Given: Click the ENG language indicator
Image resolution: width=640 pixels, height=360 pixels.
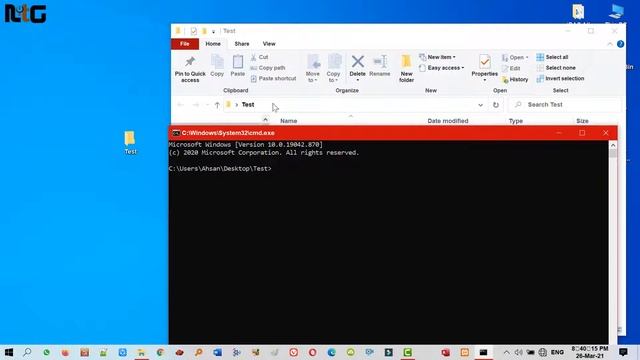Looking at the screenshot, I should 557,352.
